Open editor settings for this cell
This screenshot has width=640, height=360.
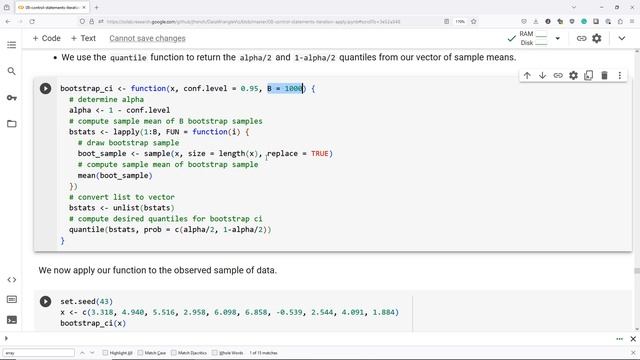pos(573,76)
